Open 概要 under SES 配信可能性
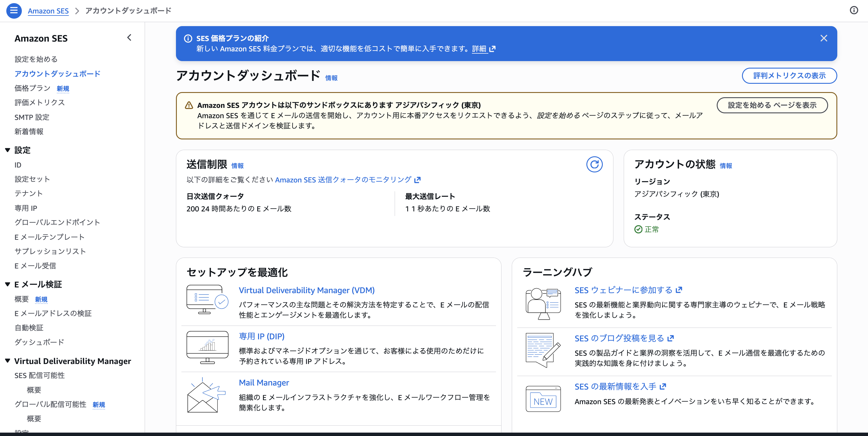 point(34,390)
